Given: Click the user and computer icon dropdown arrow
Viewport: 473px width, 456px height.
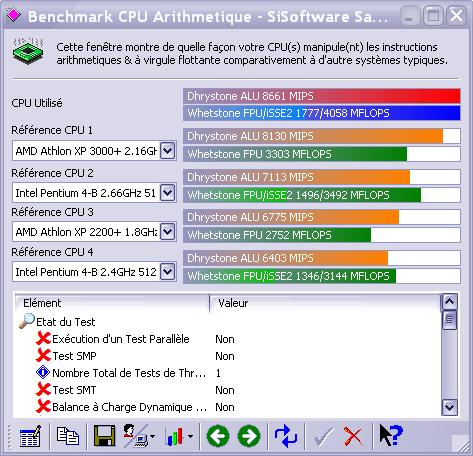Looking at the screenshot, I should (x=152, y=436).
